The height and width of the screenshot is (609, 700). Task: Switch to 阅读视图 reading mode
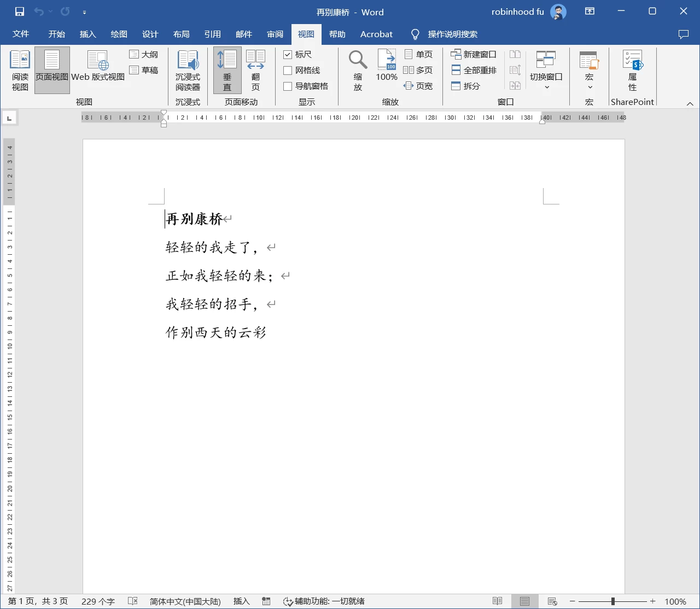click(x=20, y=71)
